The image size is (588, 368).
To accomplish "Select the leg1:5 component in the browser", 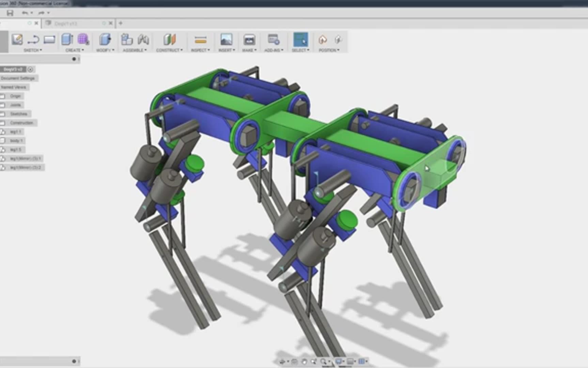I will (x=16, y=149).
